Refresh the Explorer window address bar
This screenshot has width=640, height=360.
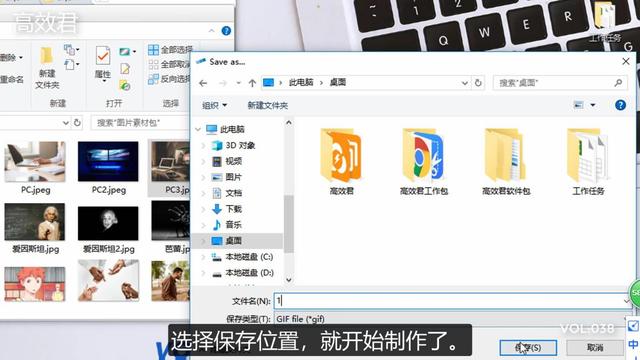click(77, 122)
